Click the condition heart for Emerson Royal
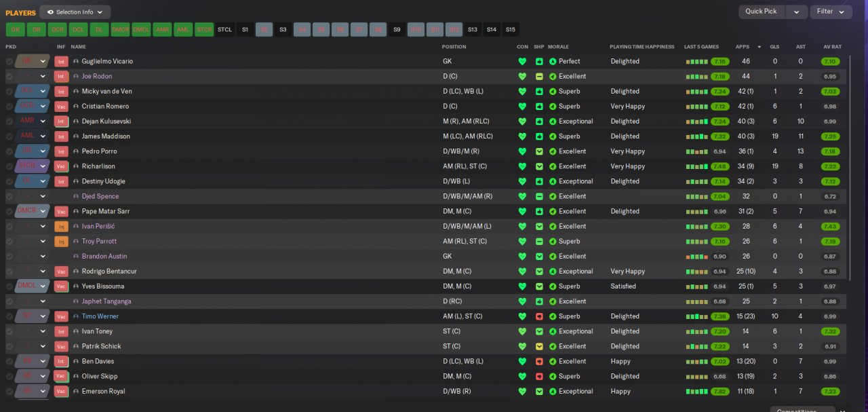The width and height of the screenshot is (868, 412). coord(522,391)
